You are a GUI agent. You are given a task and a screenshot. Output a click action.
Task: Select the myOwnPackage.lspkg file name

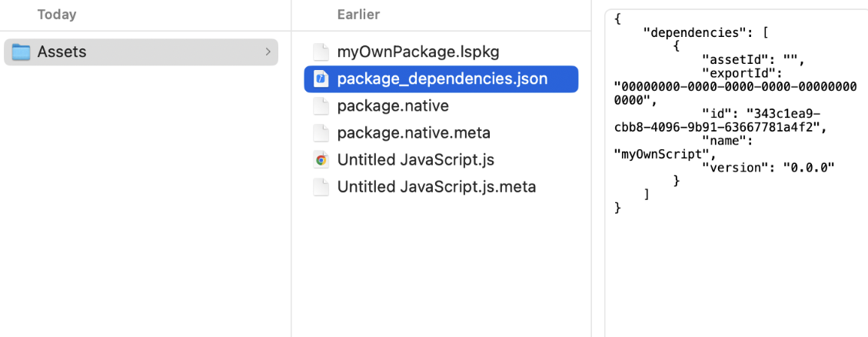tap(417, 52)
